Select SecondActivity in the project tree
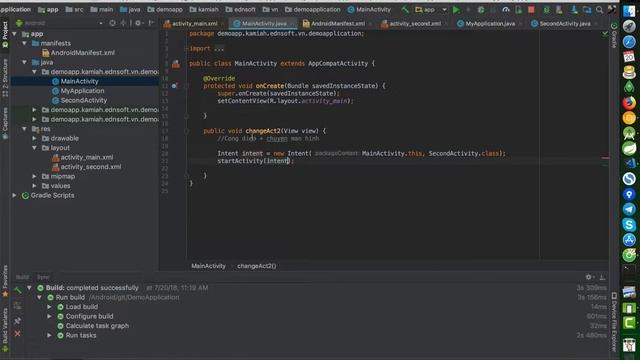 coord(84,100)
